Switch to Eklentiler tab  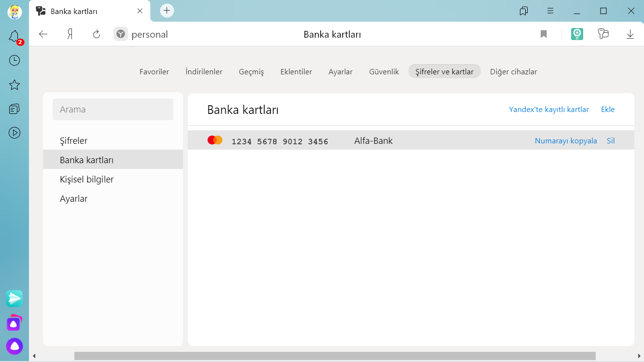click(296, 72)
